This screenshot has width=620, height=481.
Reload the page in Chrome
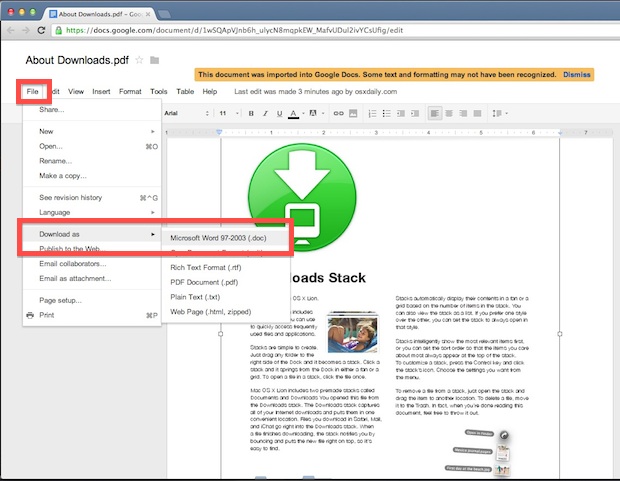(x=41, y=30)
